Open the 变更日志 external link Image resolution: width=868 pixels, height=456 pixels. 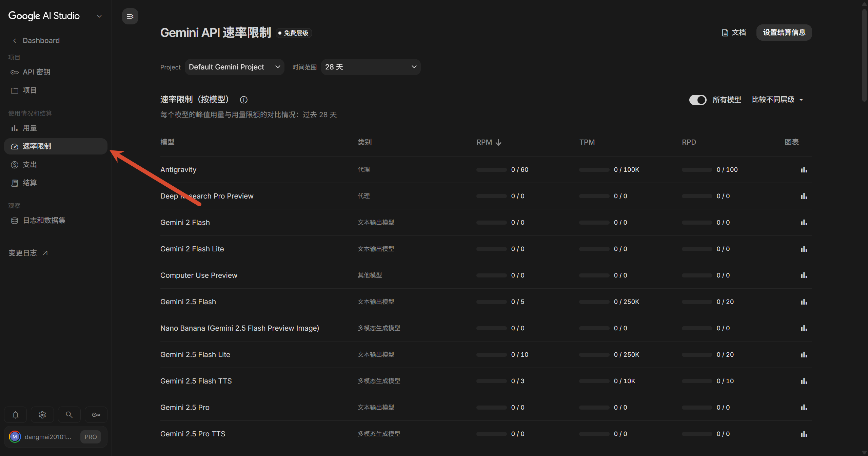(x=28, y=253)
